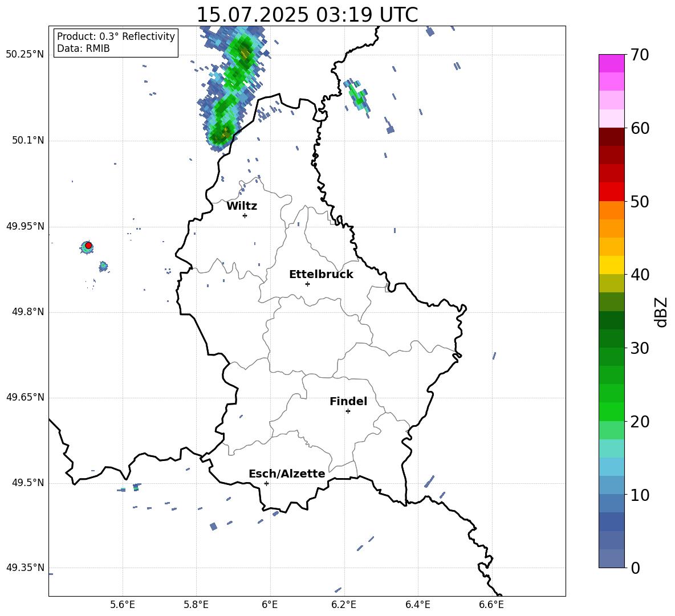Screen dimensions: 675x616
Task: Click the Esch/Alzette cross marker
Action: (266, 483)
